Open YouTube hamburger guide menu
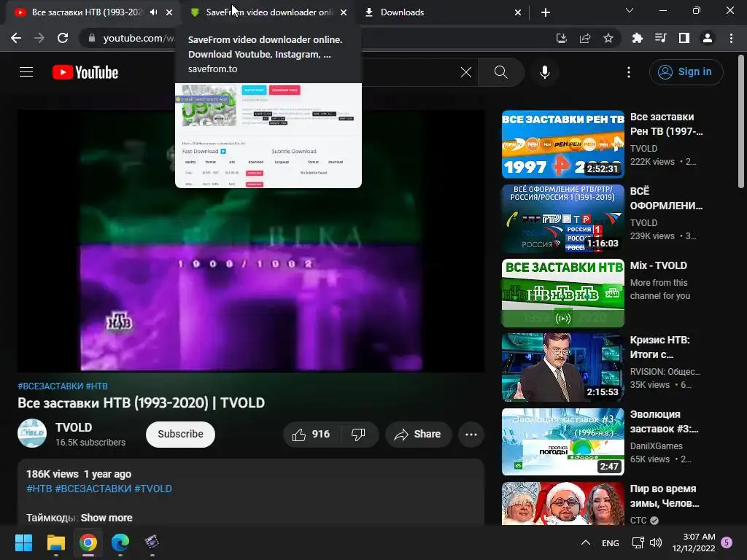 tap(26, 72)
